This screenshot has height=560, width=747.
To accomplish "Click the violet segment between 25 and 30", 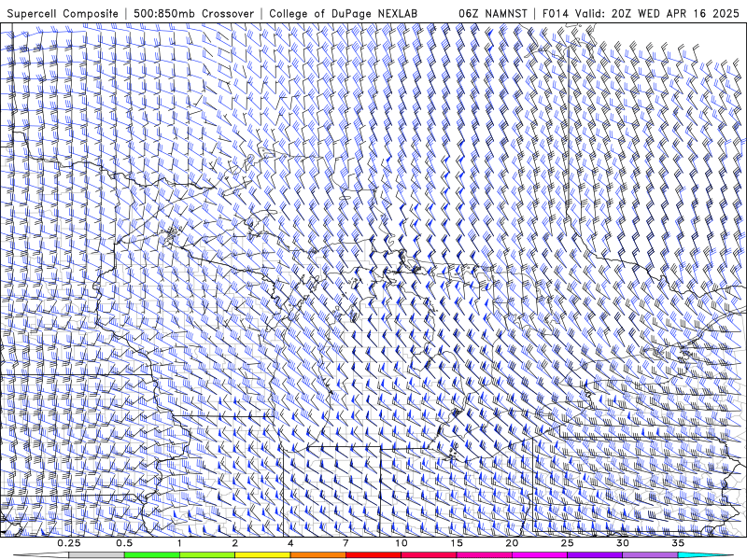I will point(595,555).
